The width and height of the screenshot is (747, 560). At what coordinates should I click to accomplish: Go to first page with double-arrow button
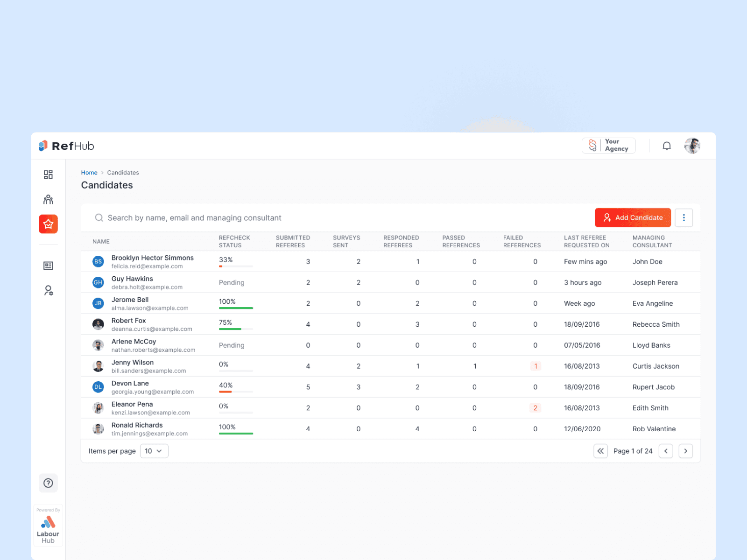click(601, 451)
